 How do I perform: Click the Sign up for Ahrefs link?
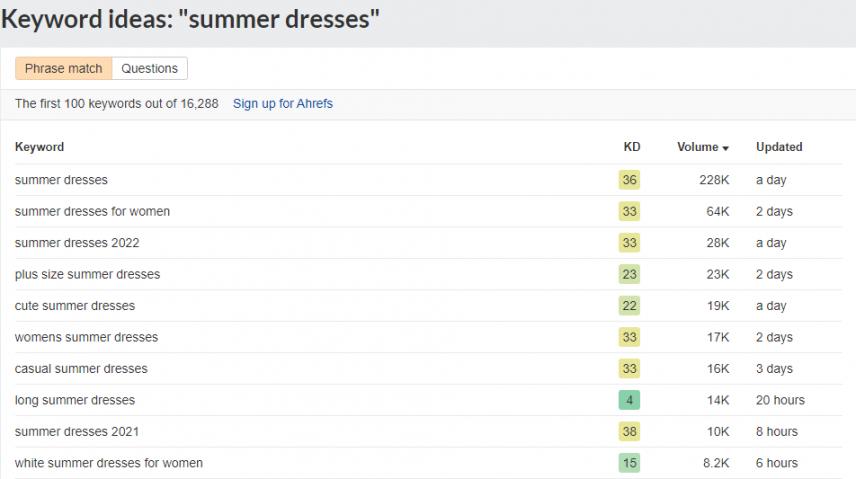click(282, 104)
